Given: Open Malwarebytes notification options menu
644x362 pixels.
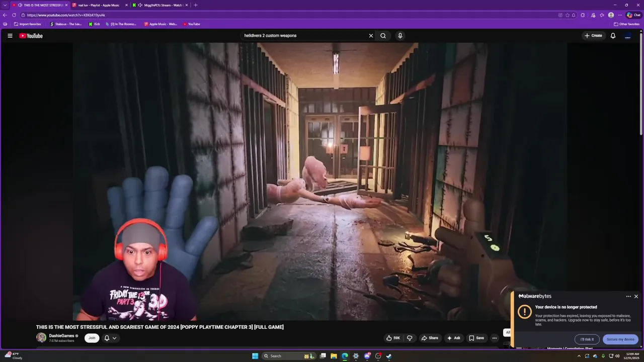Looking at the screenshot, I should 628,296.
